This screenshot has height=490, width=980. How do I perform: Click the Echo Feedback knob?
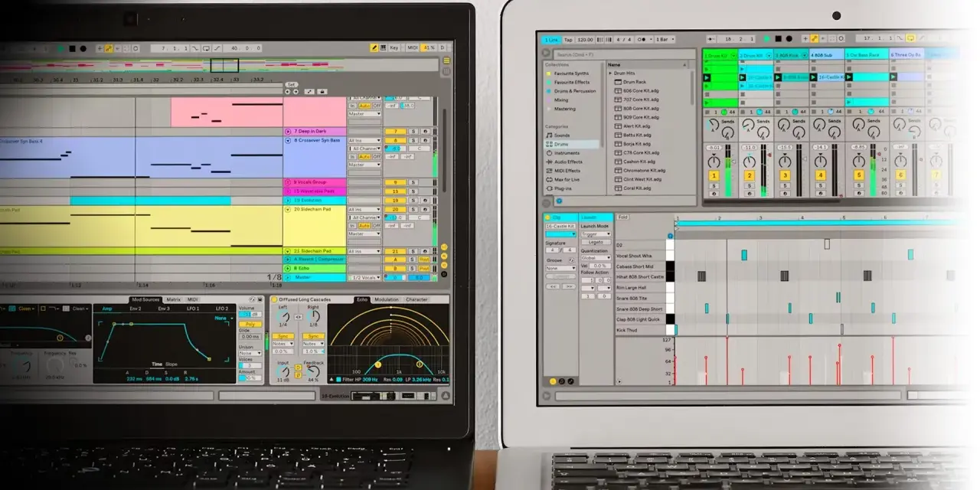pyautogui.click(x=313, y=371)
